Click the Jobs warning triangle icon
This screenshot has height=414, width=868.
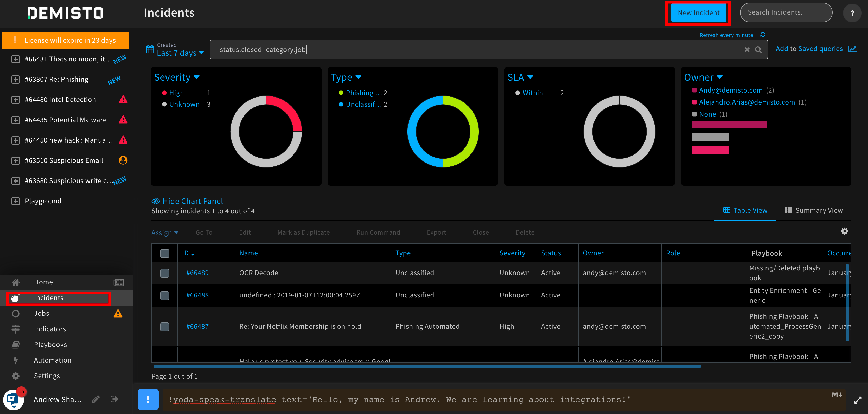pyautogui.click(x=118, y=313)
